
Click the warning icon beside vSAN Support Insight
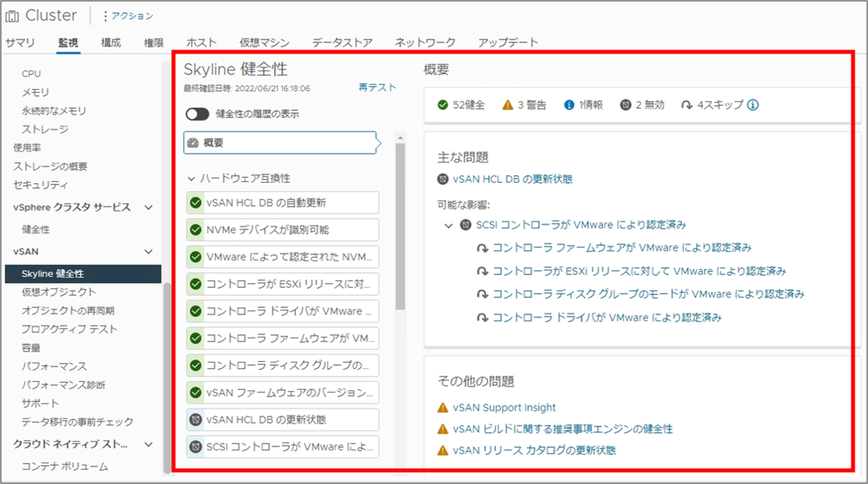pyautogui.click(x=443, y=408)
